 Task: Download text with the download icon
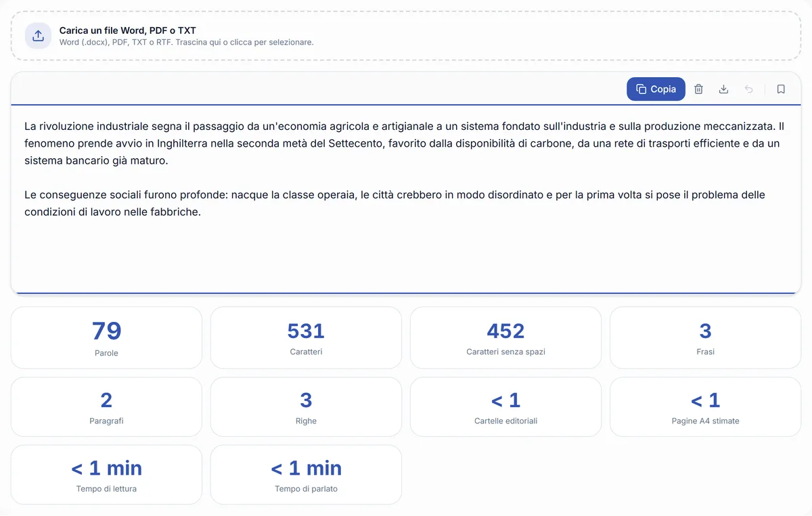723,89
